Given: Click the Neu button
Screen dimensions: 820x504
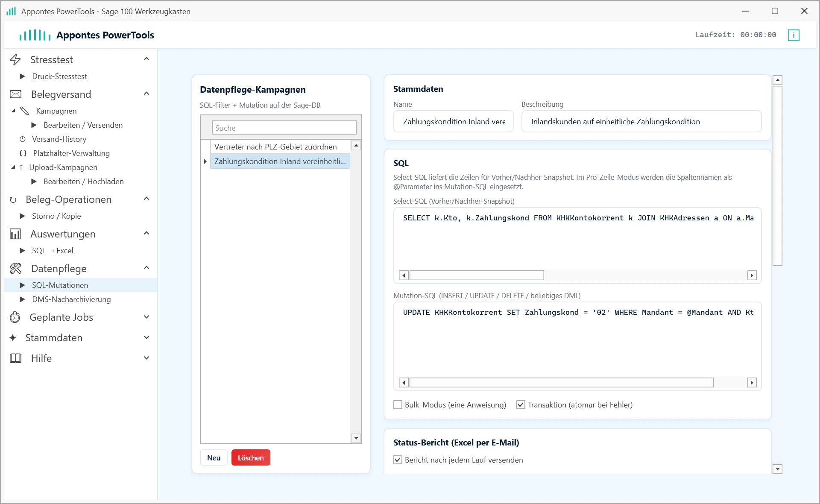Looking at the screenshot, I should 214,458.
